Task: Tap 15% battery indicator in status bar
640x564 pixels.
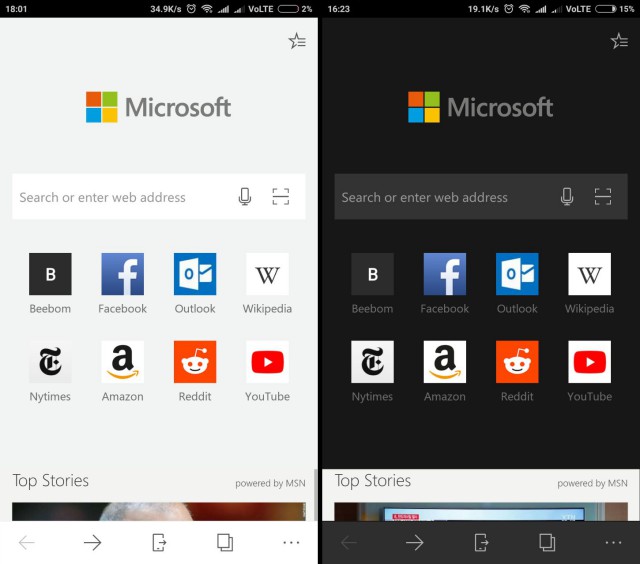Action: 615,9
